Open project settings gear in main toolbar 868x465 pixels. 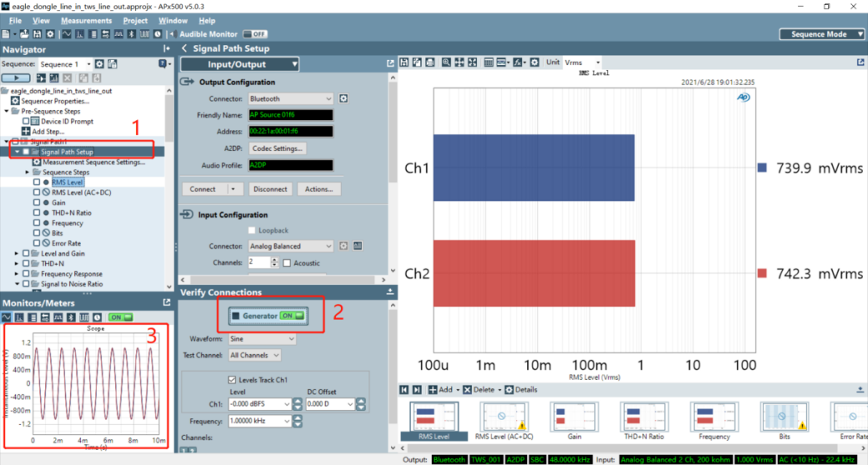coord(50,34)
